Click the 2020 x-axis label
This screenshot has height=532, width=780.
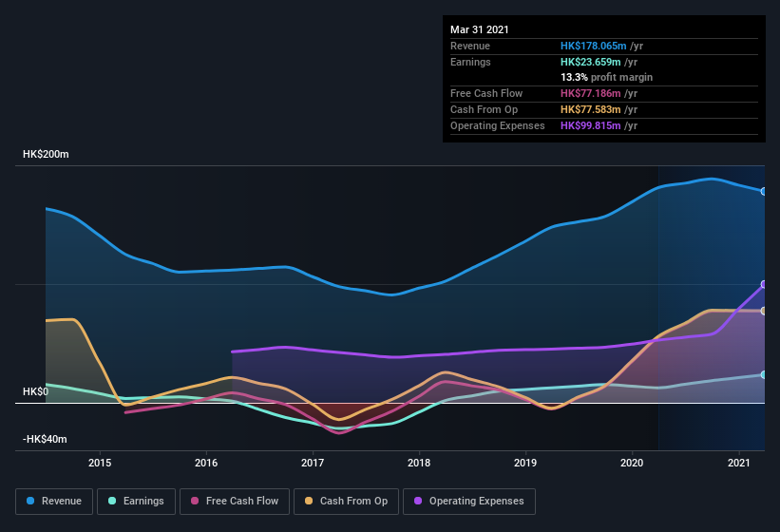pos(632,463)
